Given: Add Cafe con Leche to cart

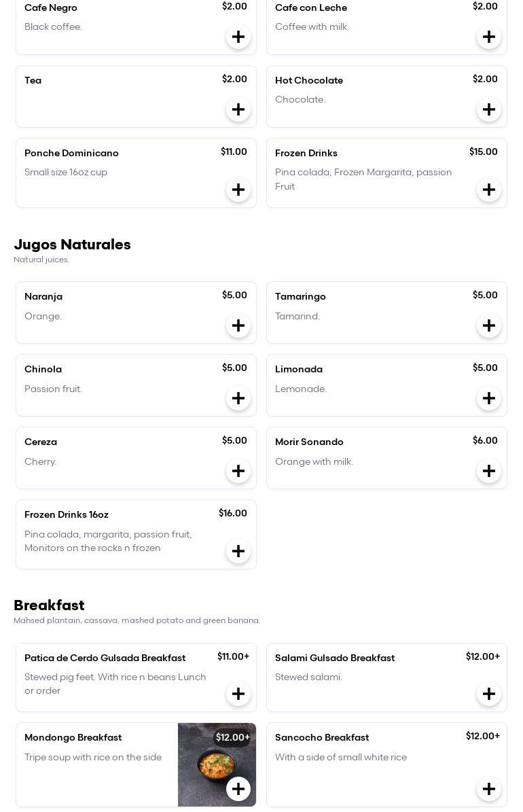Looking at the screenshot, I should (x=489, y=37).
